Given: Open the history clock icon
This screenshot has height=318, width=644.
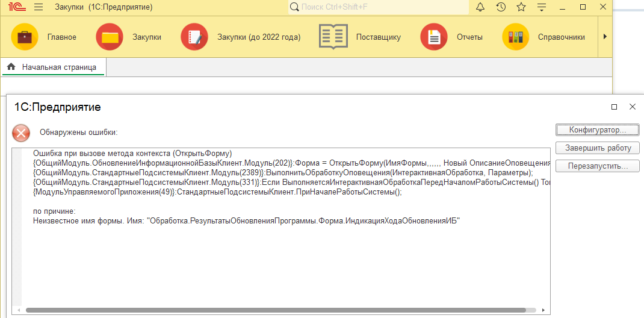Looking at the screenshot, I should click(x=501, y=7).
